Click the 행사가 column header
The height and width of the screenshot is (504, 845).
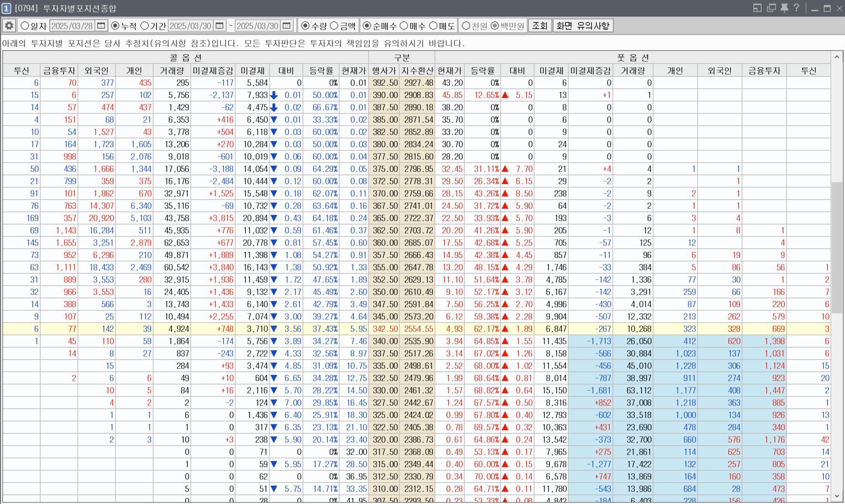[x=384, y=71]
